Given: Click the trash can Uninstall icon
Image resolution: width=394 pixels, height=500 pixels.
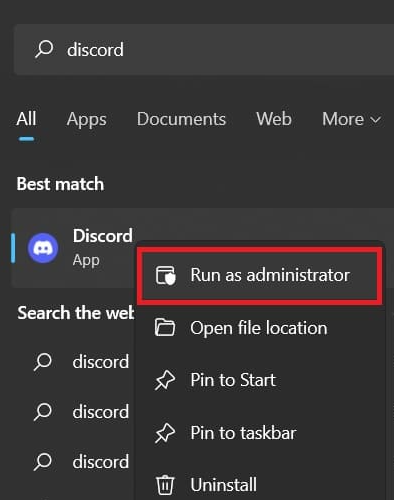Looking at the screenshot, I should (x=165, y=485).
